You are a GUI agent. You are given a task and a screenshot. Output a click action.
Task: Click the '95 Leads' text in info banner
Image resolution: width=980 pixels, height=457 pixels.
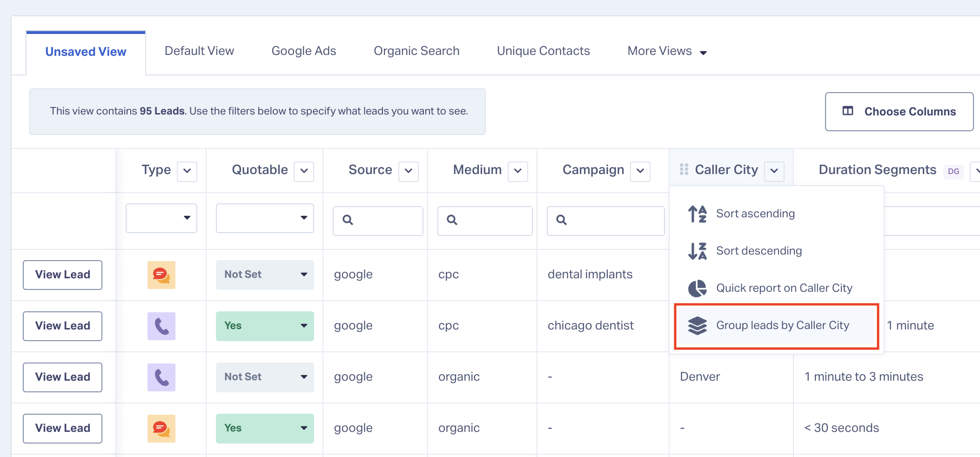point(162,111)
